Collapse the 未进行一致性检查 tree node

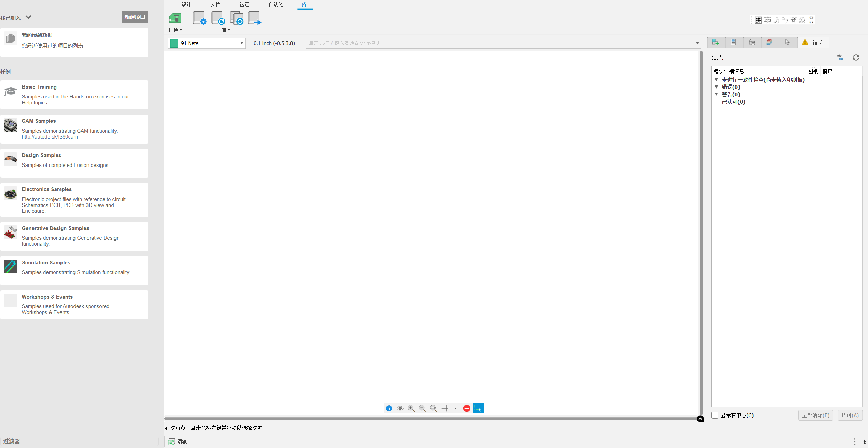(x=716, y=80)
